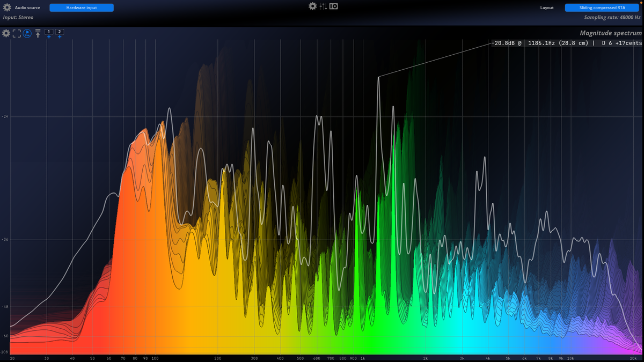The width and height of the screenshot is (644, 362).
Task: Add a channel with plus under slot 1
Action: (x=49, y=37)
